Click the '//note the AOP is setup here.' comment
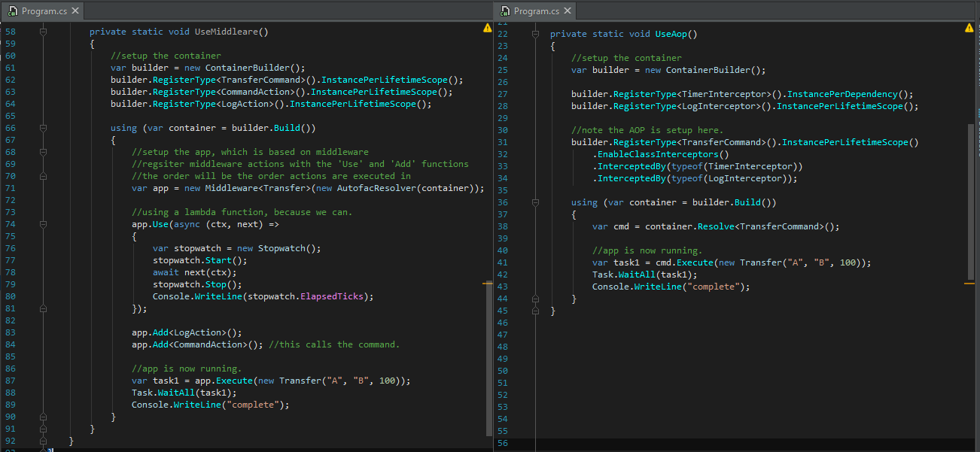The image size is (980, 452). (647, 131)
